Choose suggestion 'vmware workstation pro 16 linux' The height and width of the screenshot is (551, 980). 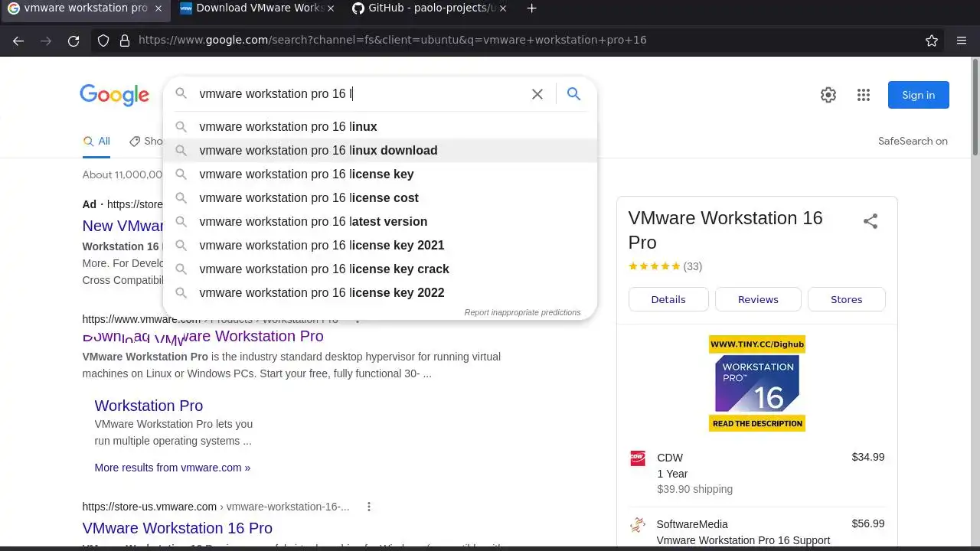coord(380,127)
